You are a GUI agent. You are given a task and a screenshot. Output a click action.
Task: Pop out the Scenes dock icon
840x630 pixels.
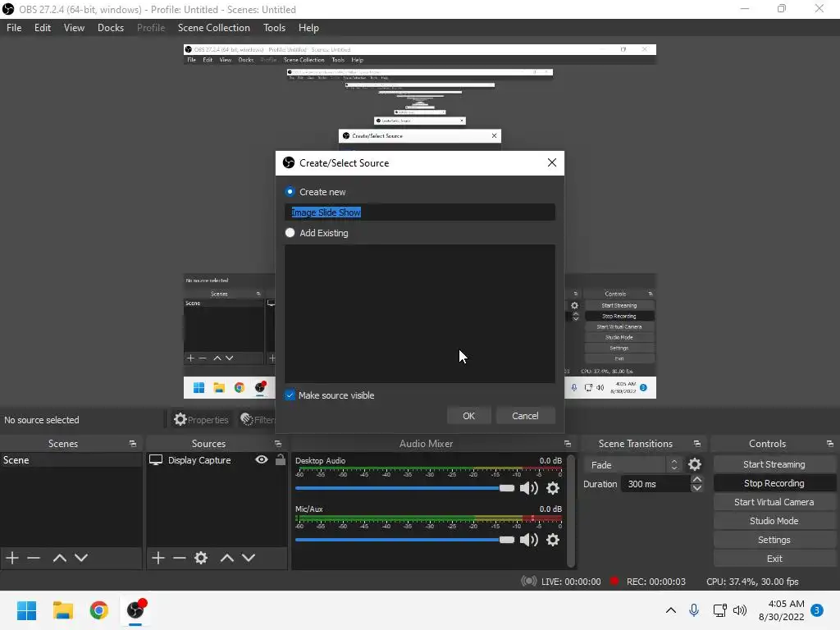(132, 444)
